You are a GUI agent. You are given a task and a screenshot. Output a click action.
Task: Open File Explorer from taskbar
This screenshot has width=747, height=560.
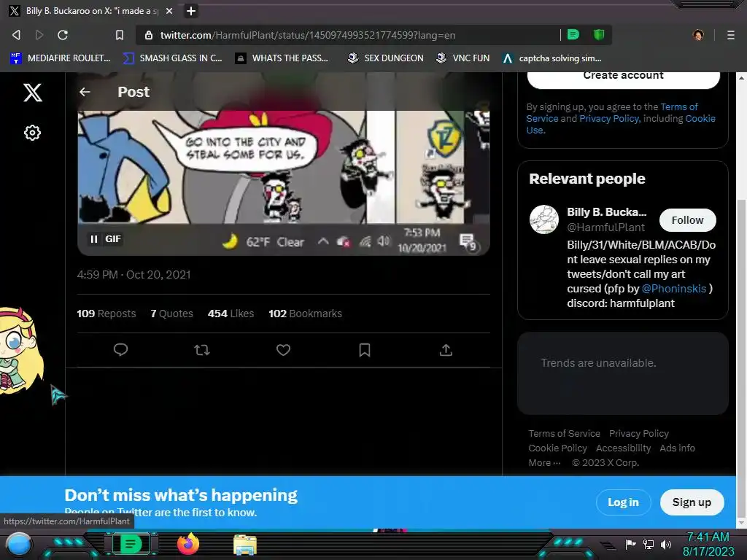245,545
